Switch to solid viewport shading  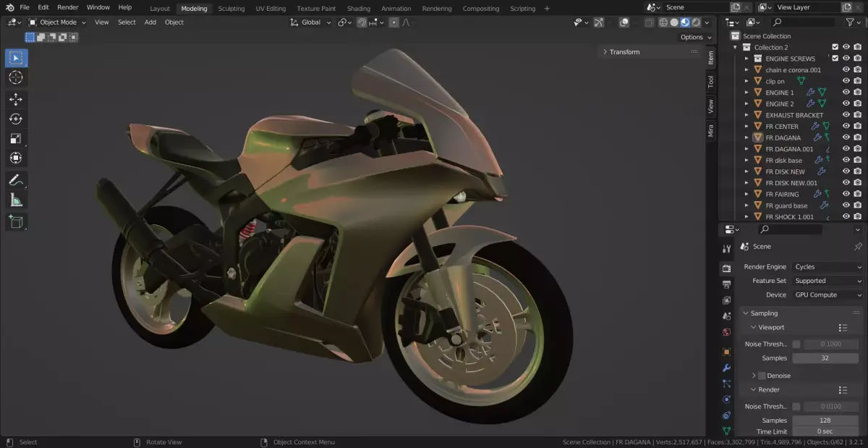674,22
